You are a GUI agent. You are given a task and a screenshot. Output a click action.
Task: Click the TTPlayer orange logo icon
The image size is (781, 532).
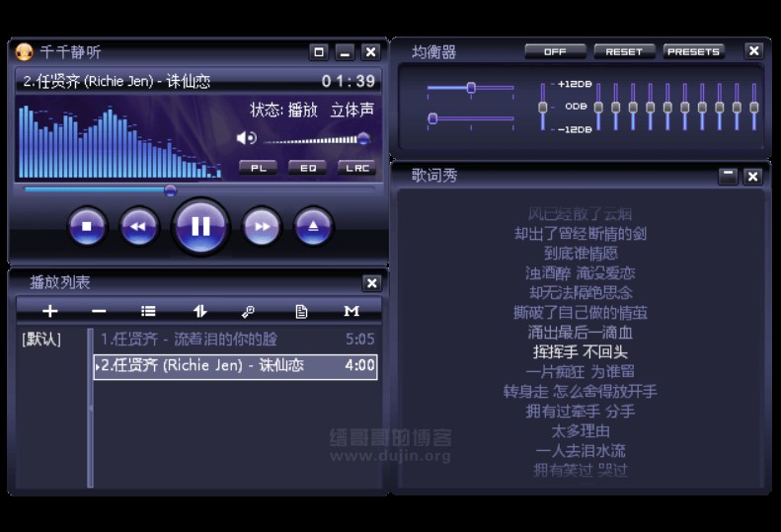tap(24, 51)
